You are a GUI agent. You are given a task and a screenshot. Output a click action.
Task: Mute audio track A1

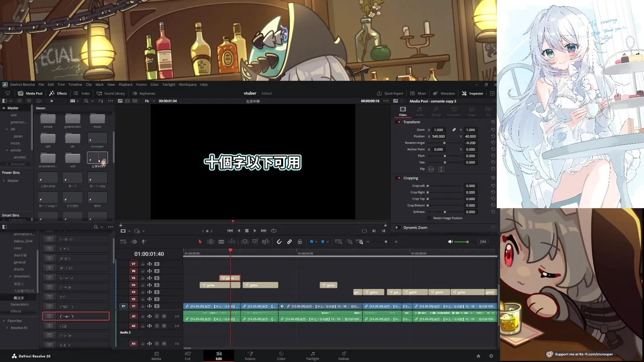[164, 316]
